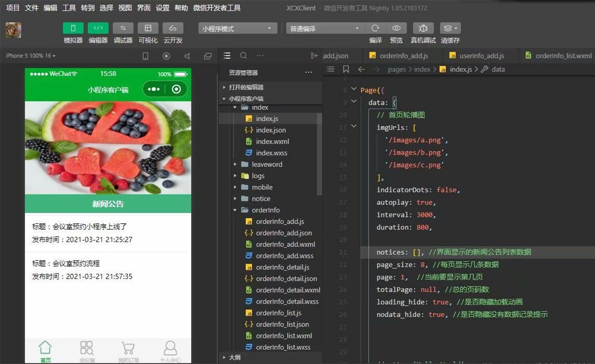
Task: Fold the imgUrls array code arrow
Action: coord(354,126)
